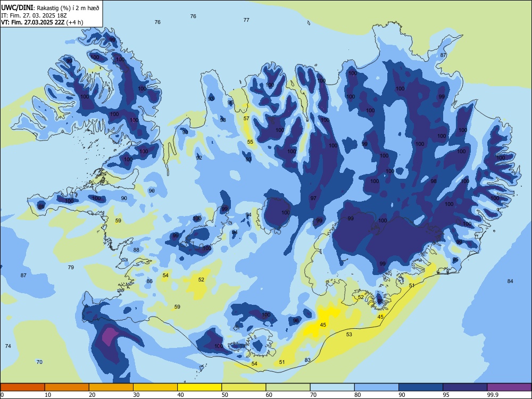Click the legend tick label 10
This screenshot has width=532, height=399.
click(48, 395)
